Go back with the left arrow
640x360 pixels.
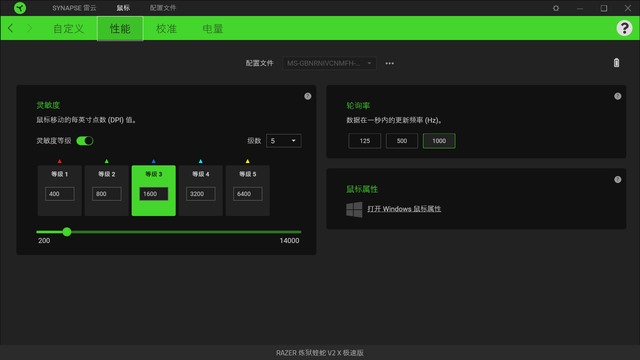tap(11, 28)
